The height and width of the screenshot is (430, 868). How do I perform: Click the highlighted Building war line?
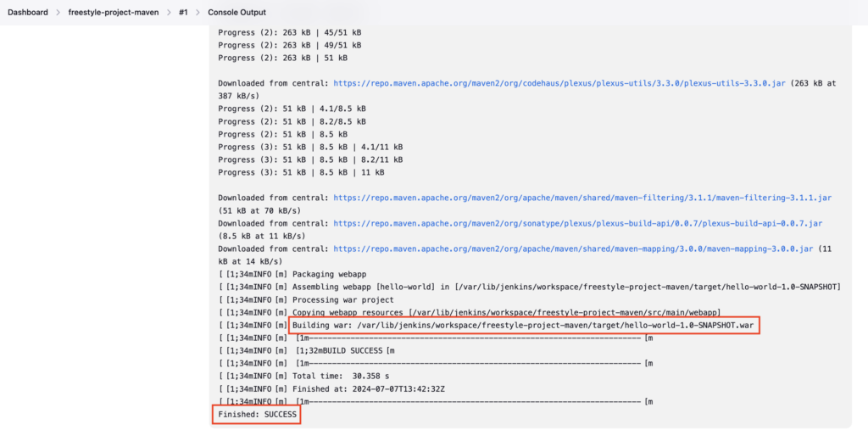click(523, 326)
